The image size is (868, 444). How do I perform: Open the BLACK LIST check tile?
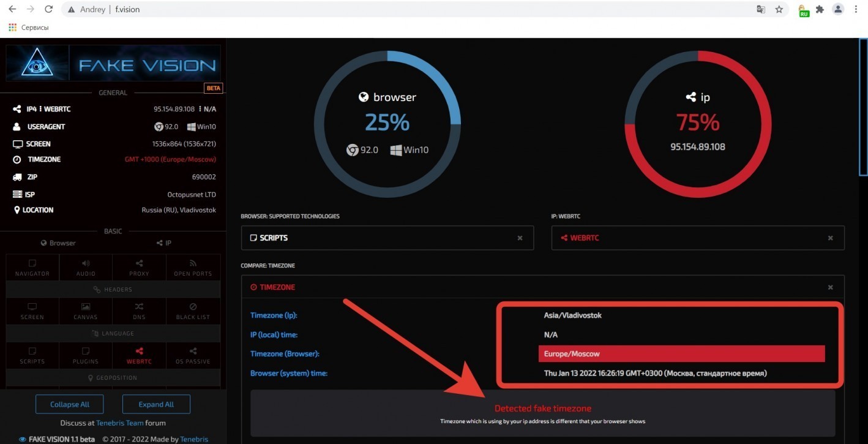(193, 311)
